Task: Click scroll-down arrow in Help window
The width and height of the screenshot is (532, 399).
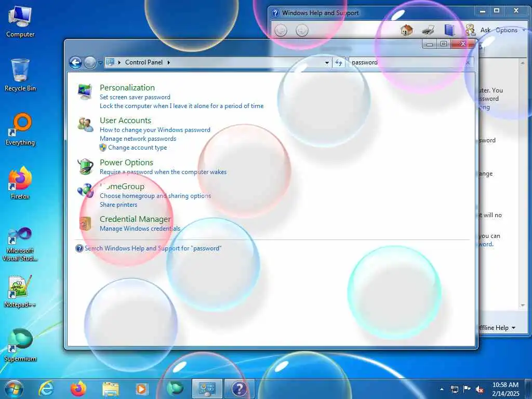Action: click(523, 305)
